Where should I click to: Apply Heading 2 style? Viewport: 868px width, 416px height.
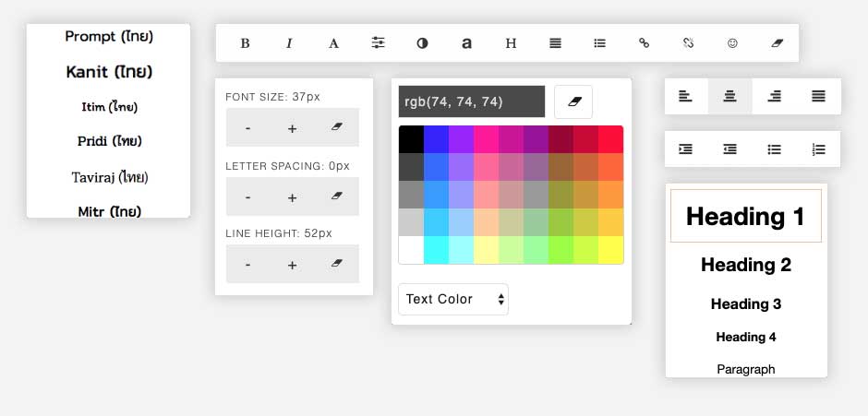[746, 265]
